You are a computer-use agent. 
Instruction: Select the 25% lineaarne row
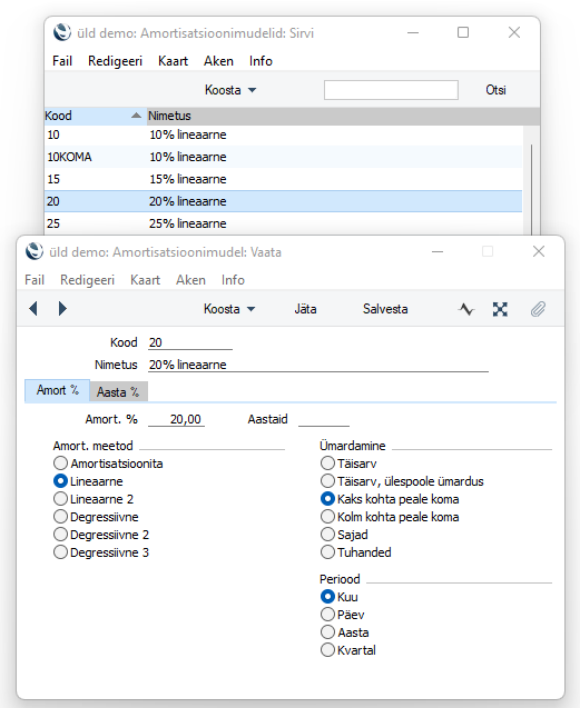283,224
